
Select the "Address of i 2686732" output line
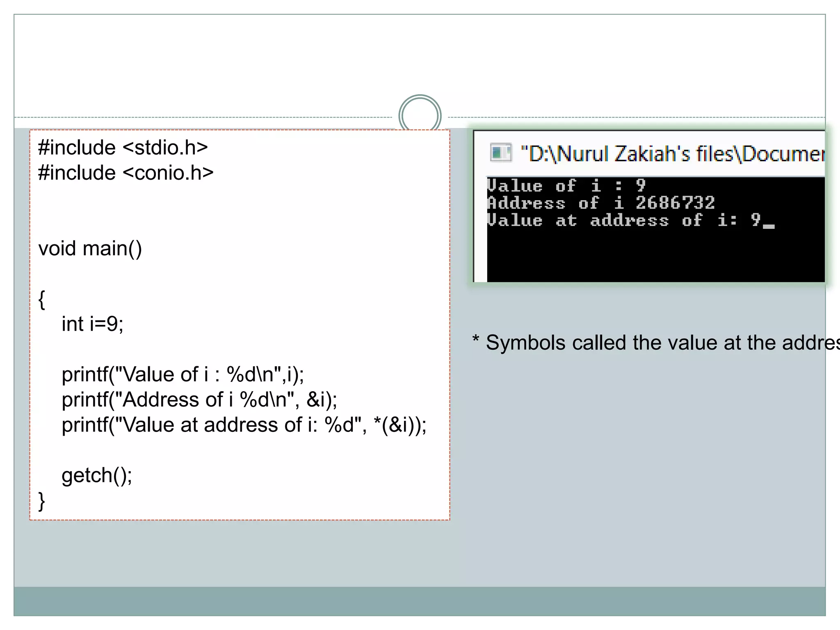pos(601,203)
